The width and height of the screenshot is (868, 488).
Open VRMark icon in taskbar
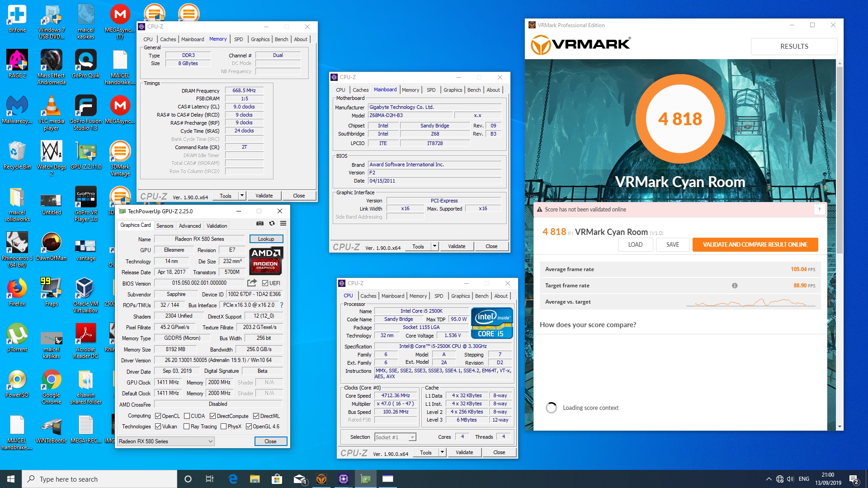coord(321,479)
